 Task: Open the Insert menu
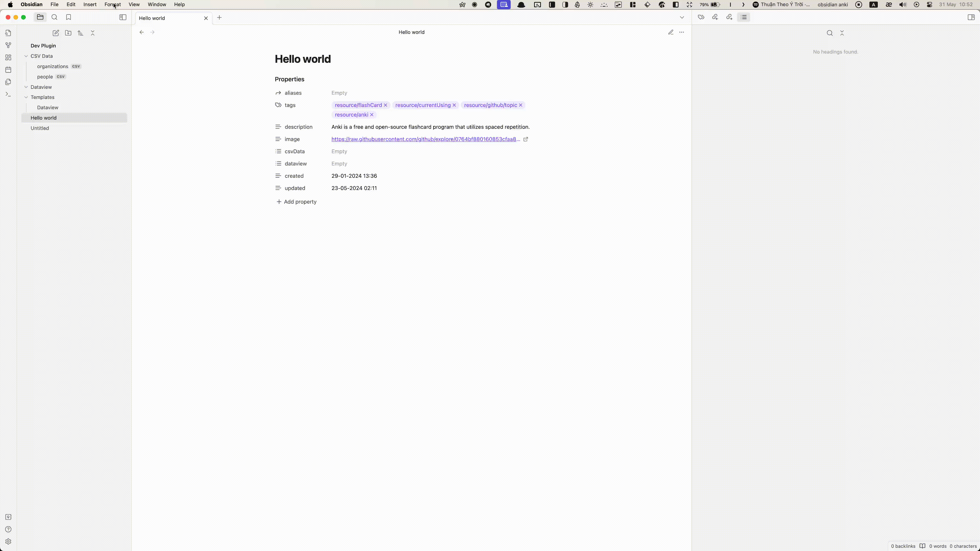point(90,5)
